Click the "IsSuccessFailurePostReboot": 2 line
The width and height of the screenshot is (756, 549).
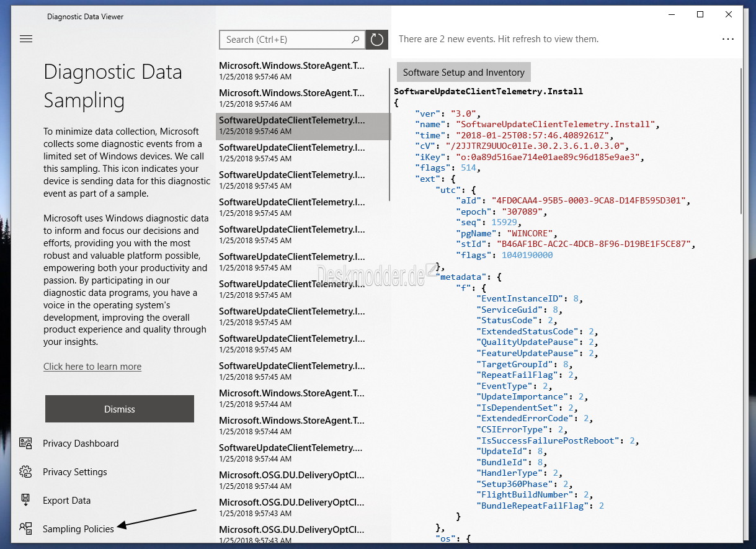(x=558, y=440)
